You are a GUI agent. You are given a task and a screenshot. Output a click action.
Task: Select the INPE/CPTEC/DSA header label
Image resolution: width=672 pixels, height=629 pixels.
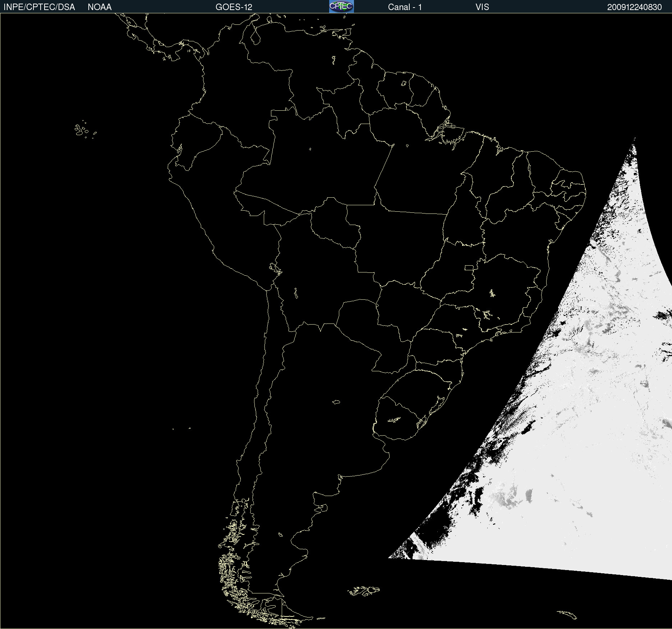click(39, 7)
